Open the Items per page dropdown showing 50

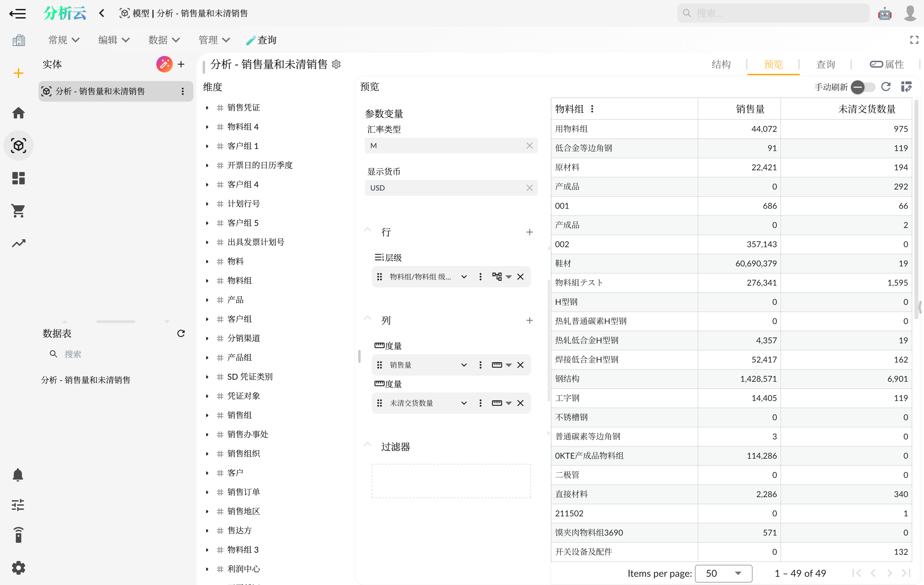723,573
